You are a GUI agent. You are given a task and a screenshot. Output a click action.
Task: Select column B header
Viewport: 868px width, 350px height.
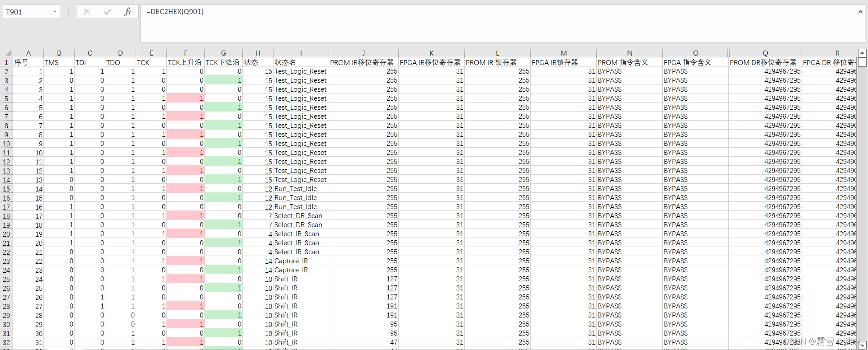[x=59, y=53]
